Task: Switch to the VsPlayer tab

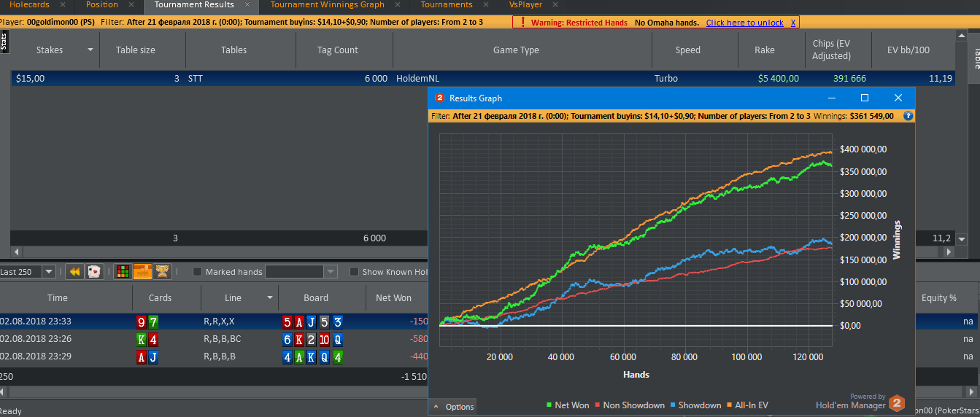Action: (x=525, y=5)
